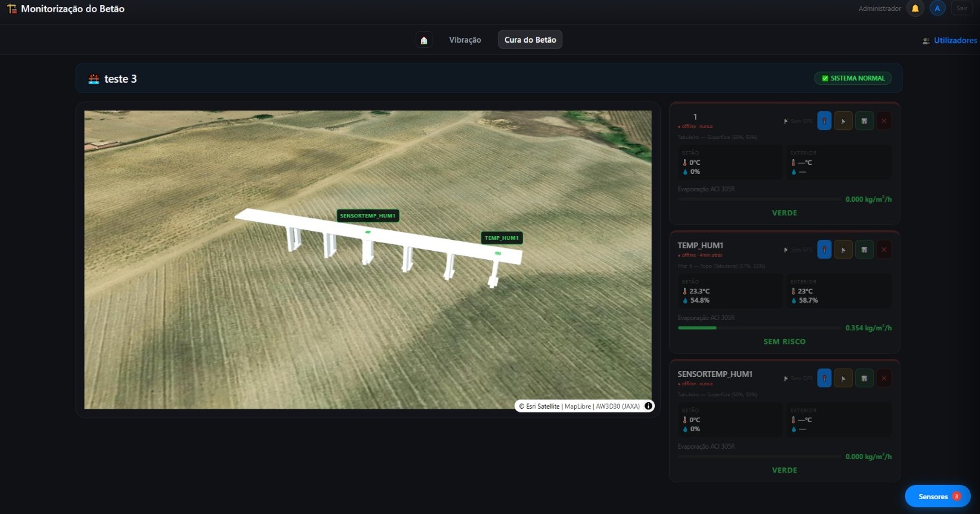Click the SENSORTEMP_HUM1 evaporation progress bar
This screenshot has height=514, width=980.
[x=758, y=456]
